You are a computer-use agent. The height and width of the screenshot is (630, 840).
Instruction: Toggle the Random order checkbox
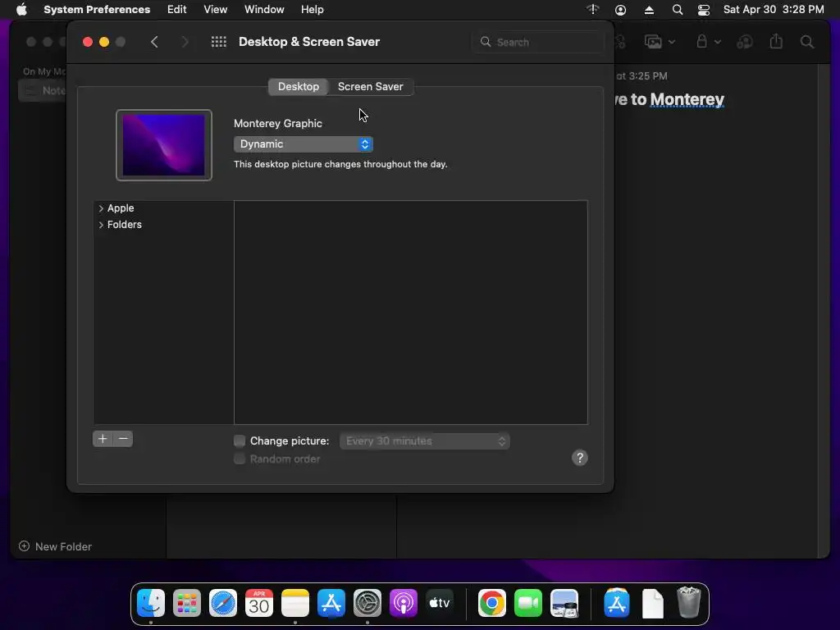(240, 459)
